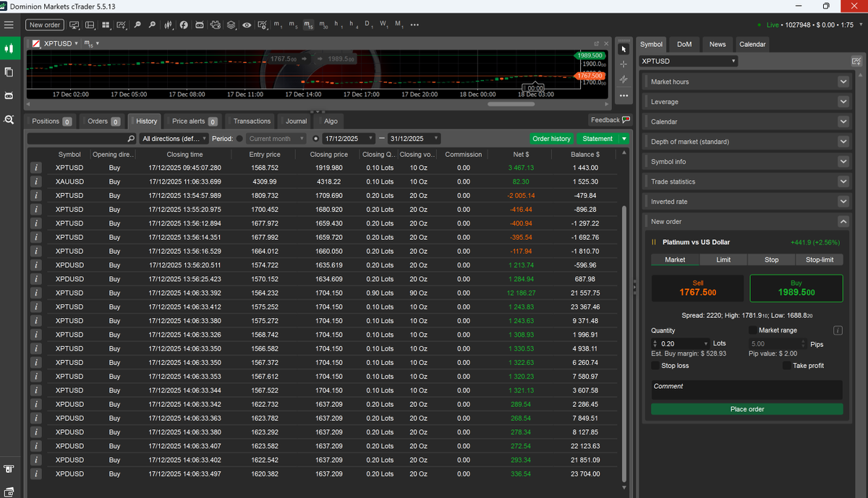The width and height of the screenshot is (868, 498).
Task: Click the tick volume icon in the toolbar
Action: tap(168, 24)
